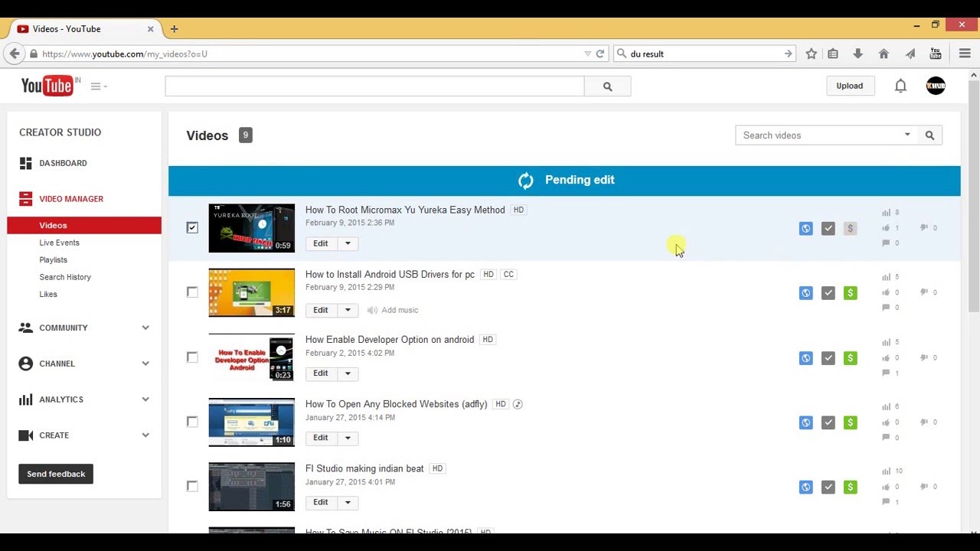Click grey checkmark icon for Developer Option video
The width and height of the screenshot is (980, 551).
pyautogui.click(x=828, y=357)
